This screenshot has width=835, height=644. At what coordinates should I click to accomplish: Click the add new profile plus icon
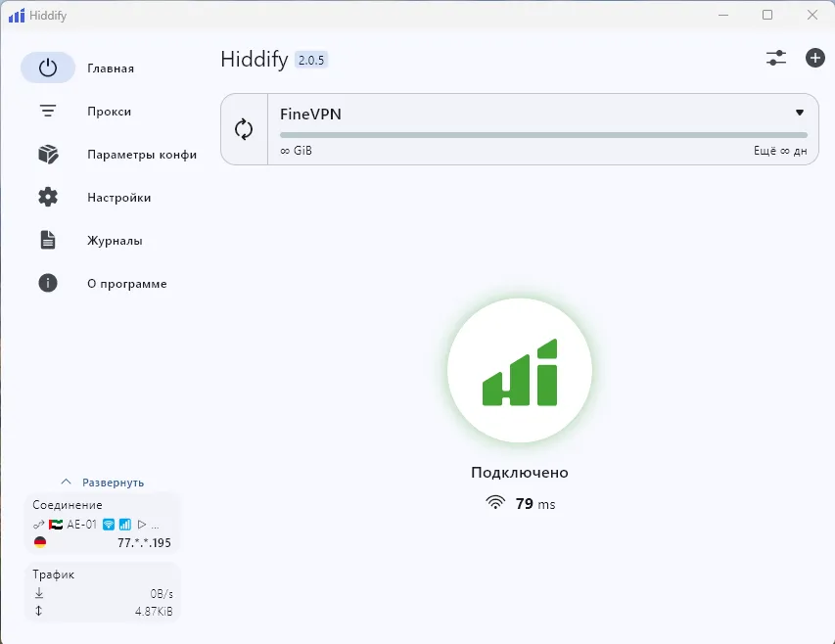pos(814,59)
